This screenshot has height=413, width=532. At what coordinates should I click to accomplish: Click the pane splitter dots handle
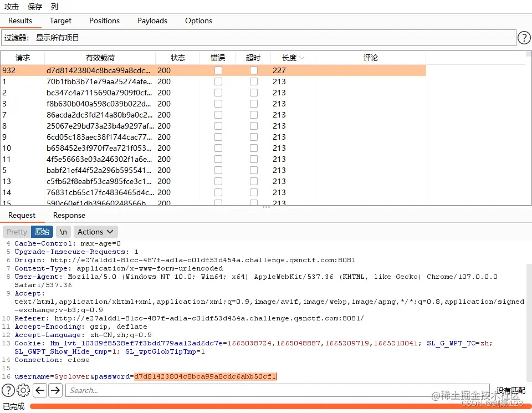click(x=266, y=207)
